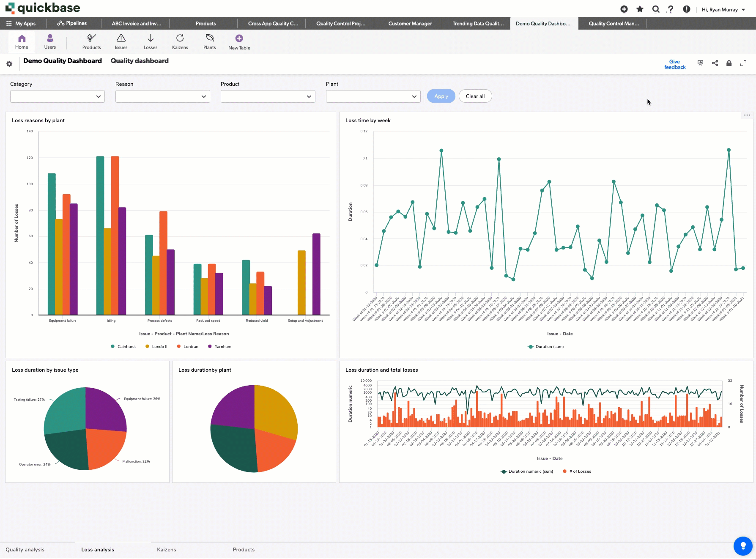Expand the Plant filter dropdown
756x559 pixels.
[x=373, y=96]
